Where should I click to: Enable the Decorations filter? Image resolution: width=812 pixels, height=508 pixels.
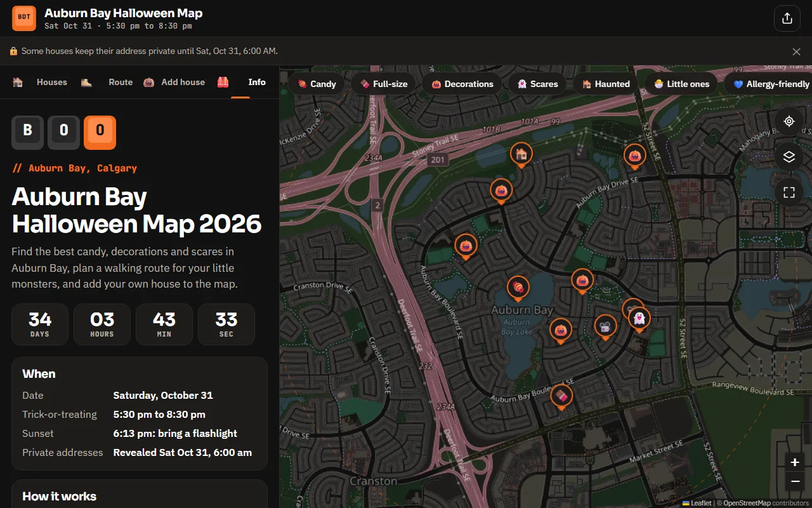(x=462, y=84)
